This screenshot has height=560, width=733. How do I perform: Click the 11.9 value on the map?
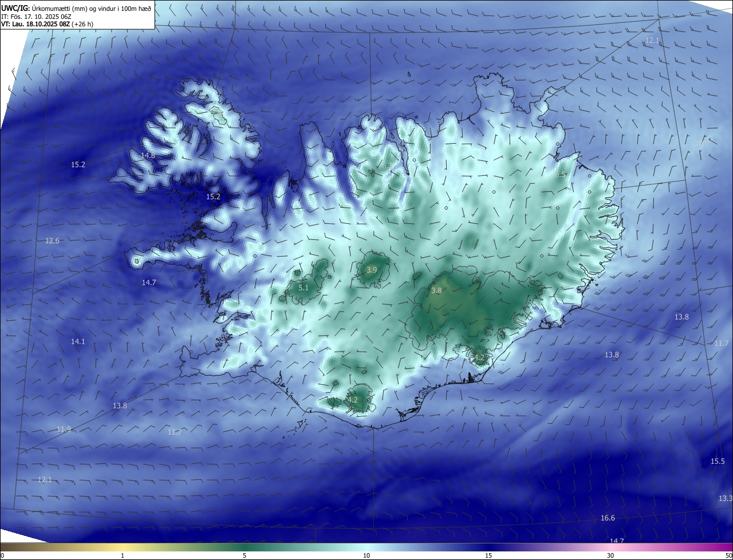pyautogui.click(x=64, y=429)
